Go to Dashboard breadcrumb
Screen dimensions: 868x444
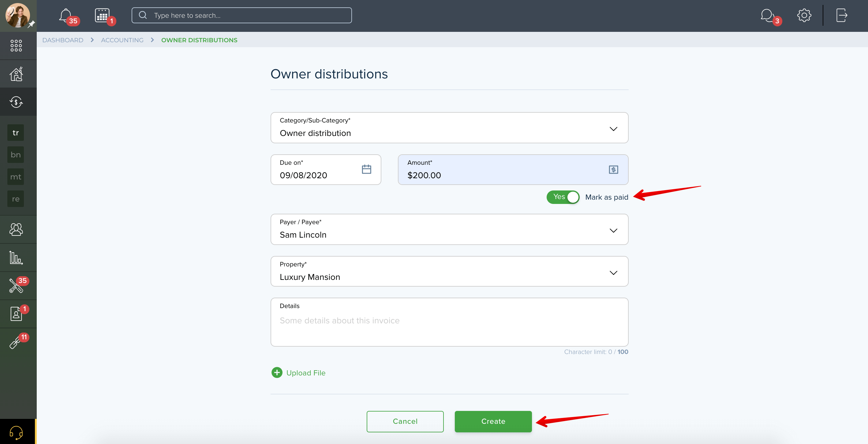63,40
